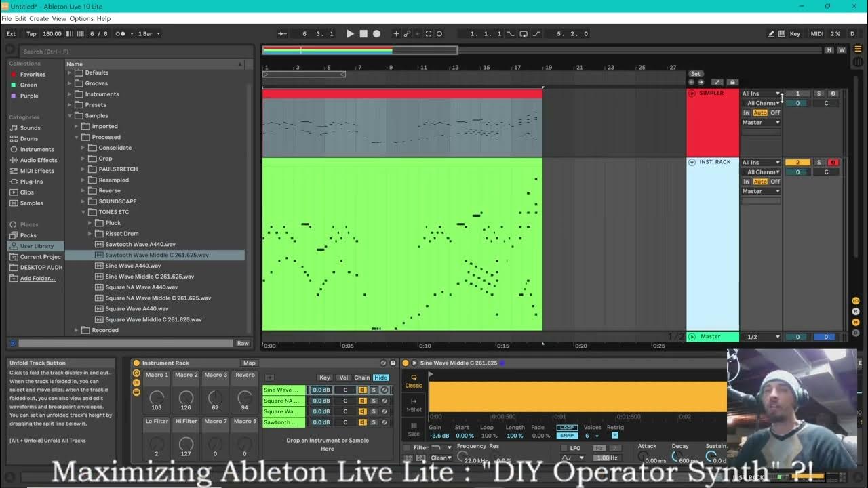Click the Raw preview button
Image resolution: width=868 pixels, height=488 pixels.
pos(242,343)
